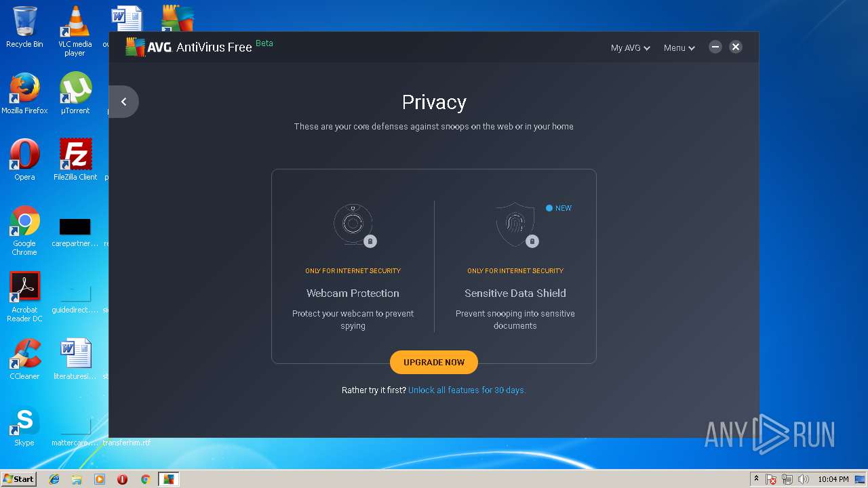Image resolution: width=868 pixels, height=488 pixels.
Task: Select the guidedirect desktop file icon
Action: [75, 298]
